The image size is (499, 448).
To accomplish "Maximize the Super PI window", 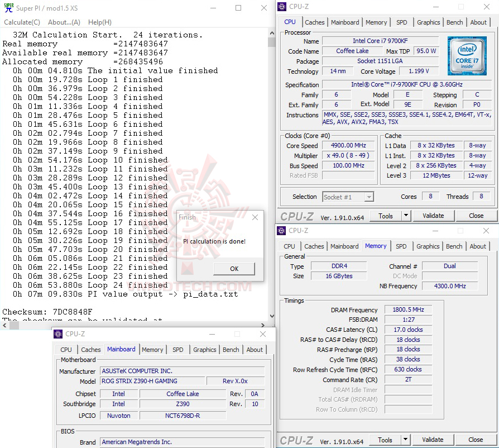I will [x=238, y=8].
